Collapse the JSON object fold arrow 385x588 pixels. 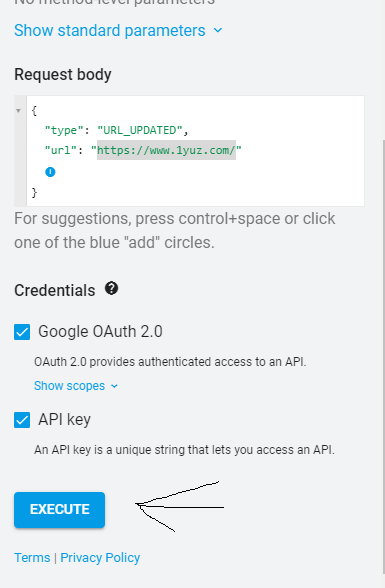click(18, 111)
